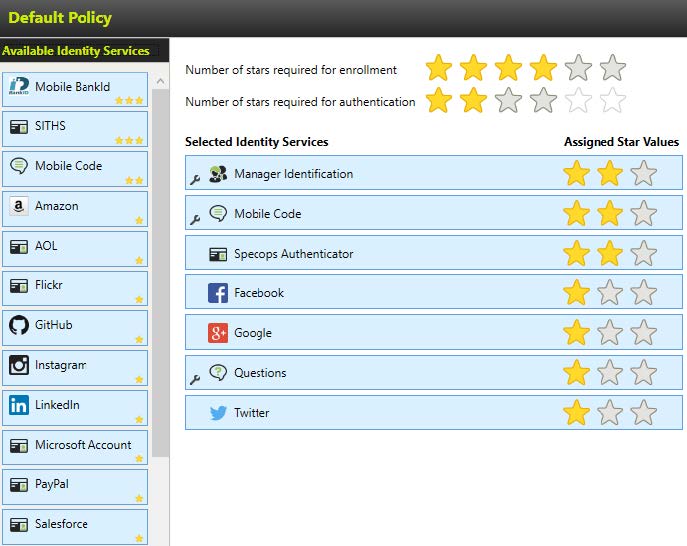Select the Salesforce service label
Image resolution: width=687 pixels, height=546 pixels.
(61, 524)
